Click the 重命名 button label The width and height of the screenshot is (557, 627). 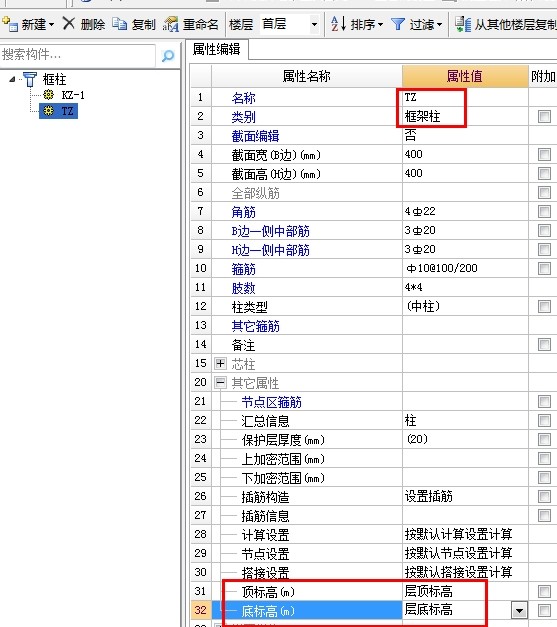click(x=201, y=24)
